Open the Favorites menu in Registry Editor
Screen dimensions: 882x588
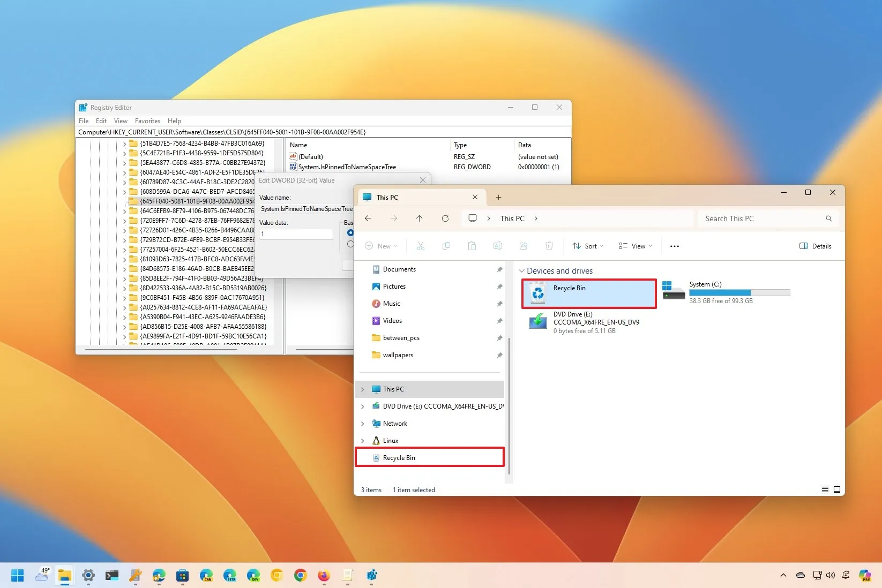(x=147, y=120)
